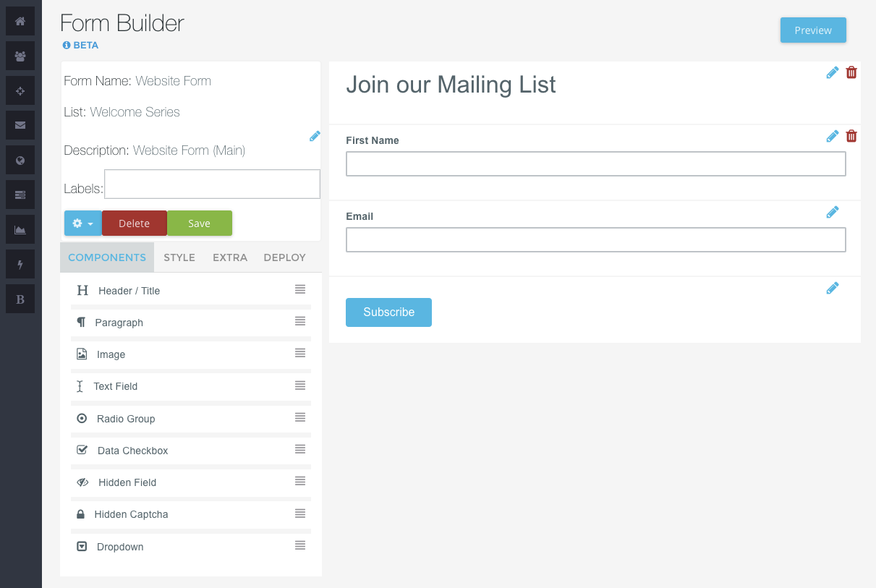Image resolution: width=876 pixels, height=588 pixels.
Task: Open the DEPLOY tab
Action: tap(284, 257)
